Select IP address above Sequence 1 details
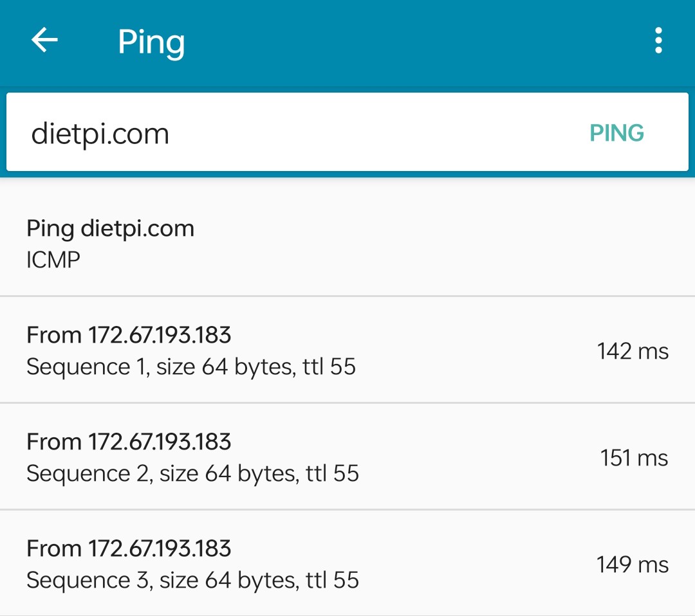The height and width of the screenshot is (616, 695). (x=160, y=335)
